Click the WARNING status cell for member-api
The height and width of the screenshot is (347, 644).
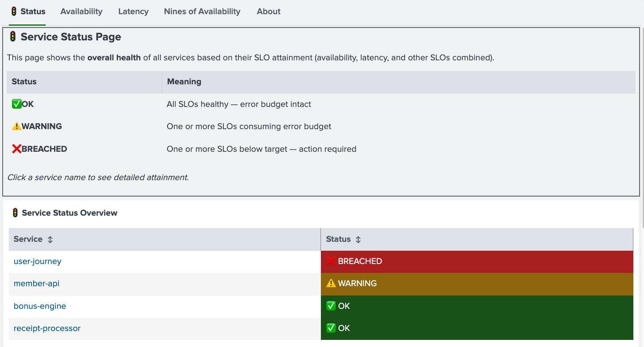point(477,284)
